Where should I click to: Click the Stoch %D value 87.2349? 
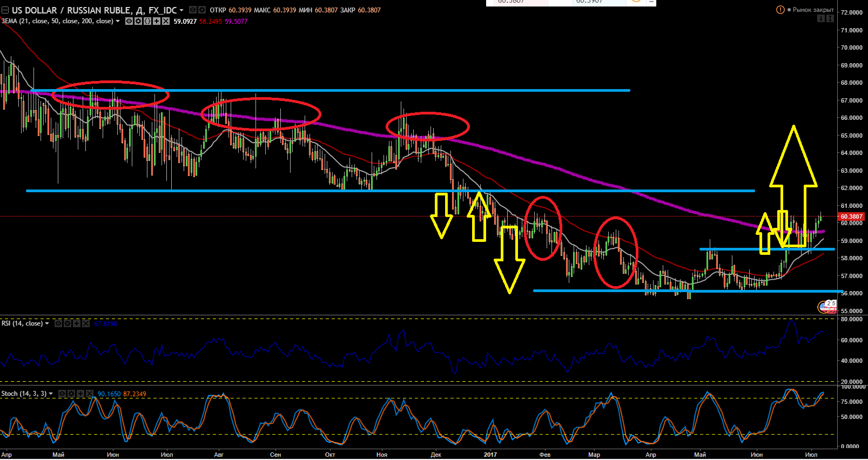tap(134, 394)
